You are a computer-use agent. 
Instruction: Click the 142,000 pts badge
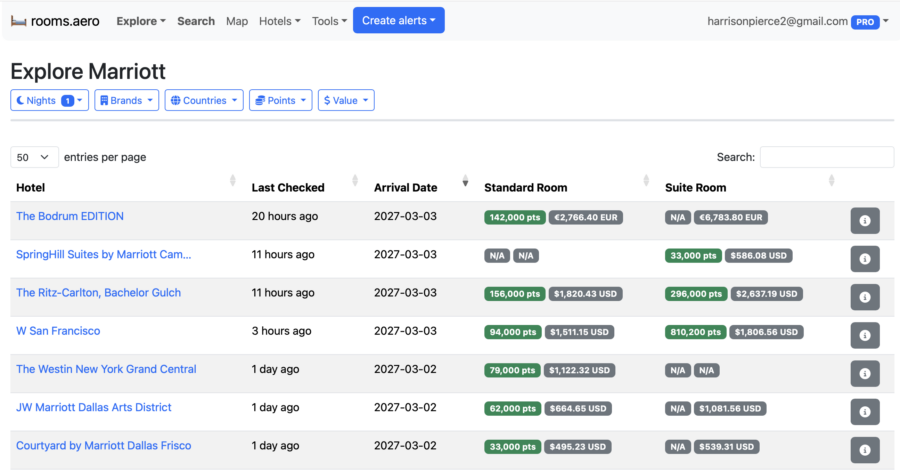coord(515,218)
